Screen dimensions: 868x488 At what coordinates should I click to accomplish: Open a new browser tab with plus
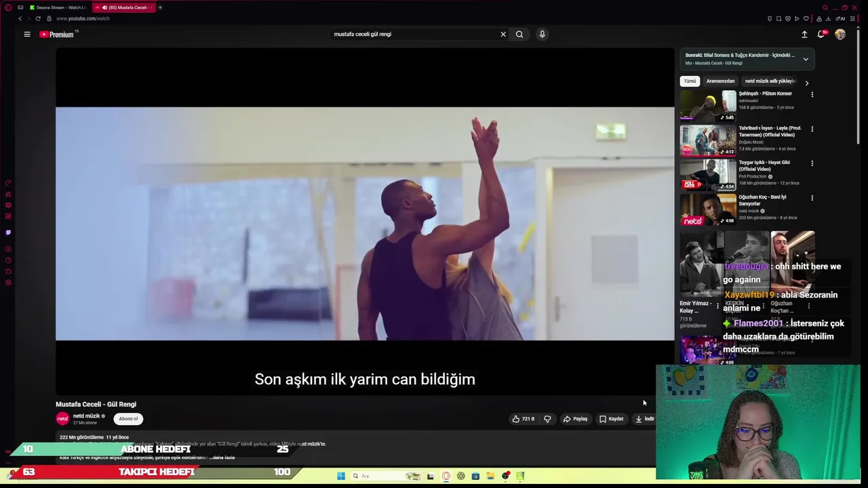tap(160, 7)
